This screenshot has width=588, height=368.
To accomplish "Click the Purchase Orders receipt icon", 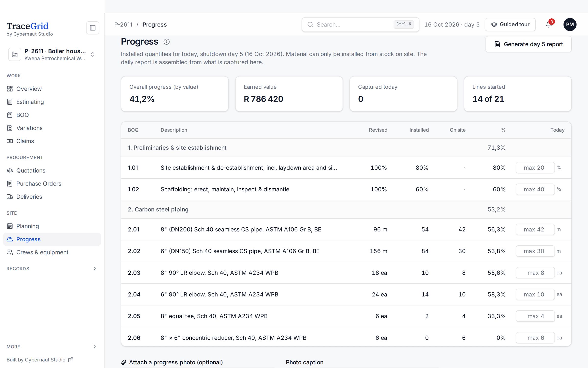I will point(10,184).
